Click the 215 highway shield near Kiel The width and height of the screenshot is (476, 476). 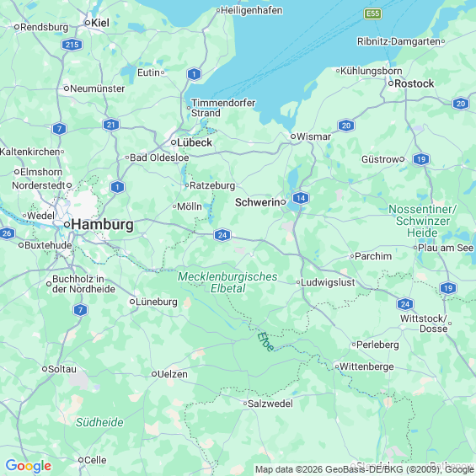pos(72,45)
